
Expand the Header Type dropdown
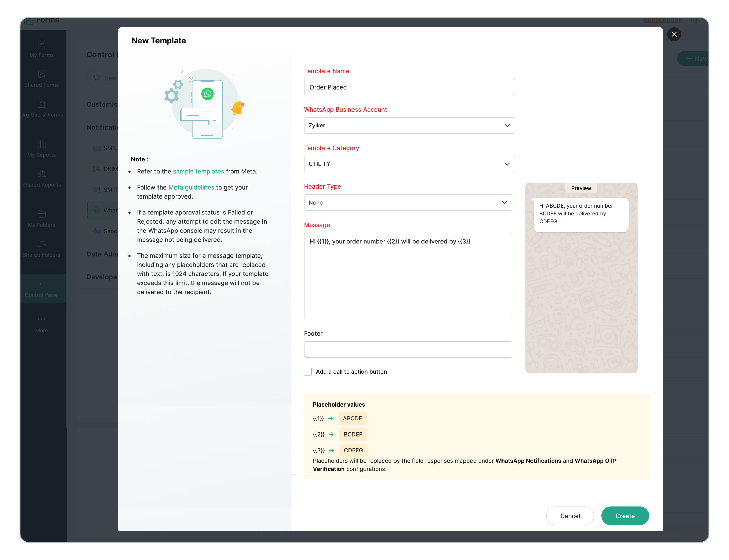408,203
